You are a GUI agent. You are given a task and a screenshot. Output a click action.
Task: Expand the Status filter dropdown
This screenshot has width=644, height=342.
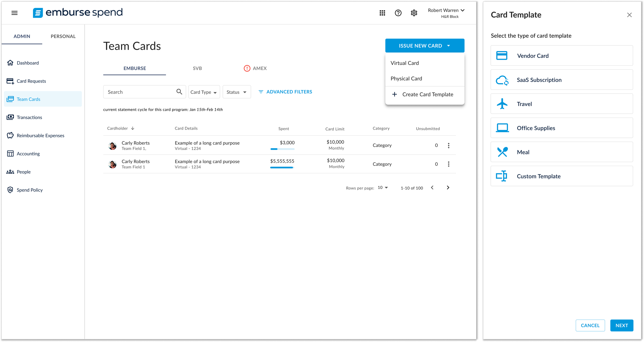[x=236, y=92]
